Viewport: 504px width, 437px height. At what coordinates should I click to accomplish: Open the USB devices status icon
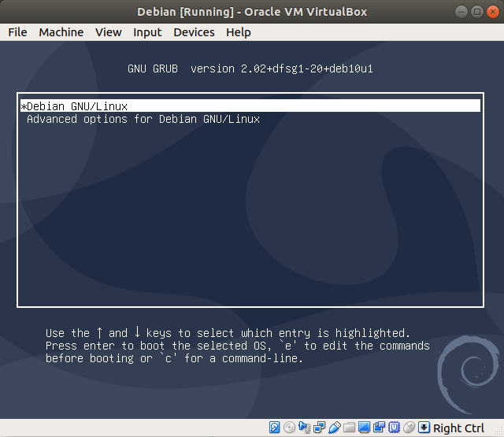tap(334, 428)
